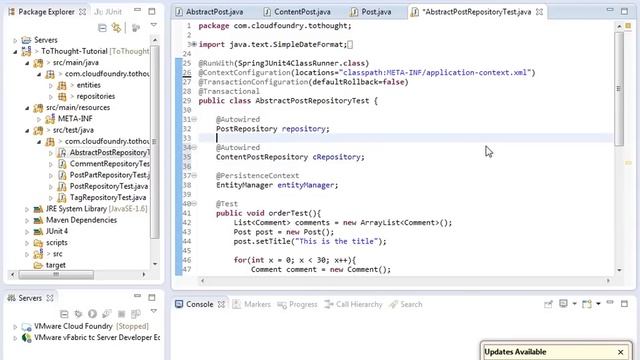This screenshot has width=640, height=360.
Task: Select the target folder
Action: coord(56,265)
